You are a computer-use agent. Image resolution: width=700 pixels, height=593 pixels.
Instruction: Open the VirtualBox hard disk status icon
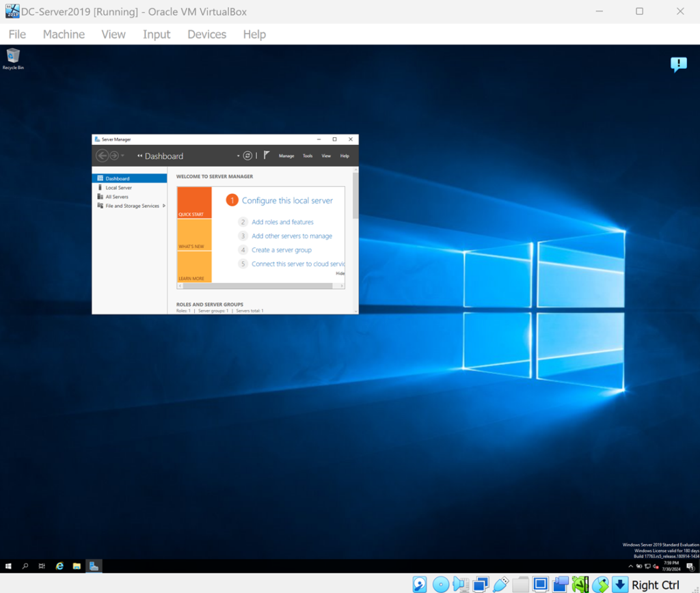(x=420, y=584)
